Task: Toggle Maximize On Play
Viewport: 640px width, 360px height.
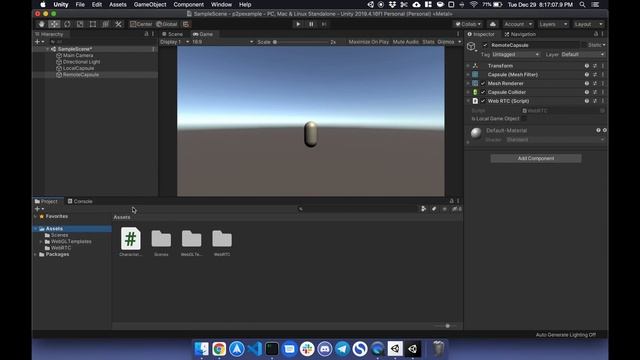Action: coord(369,42)
